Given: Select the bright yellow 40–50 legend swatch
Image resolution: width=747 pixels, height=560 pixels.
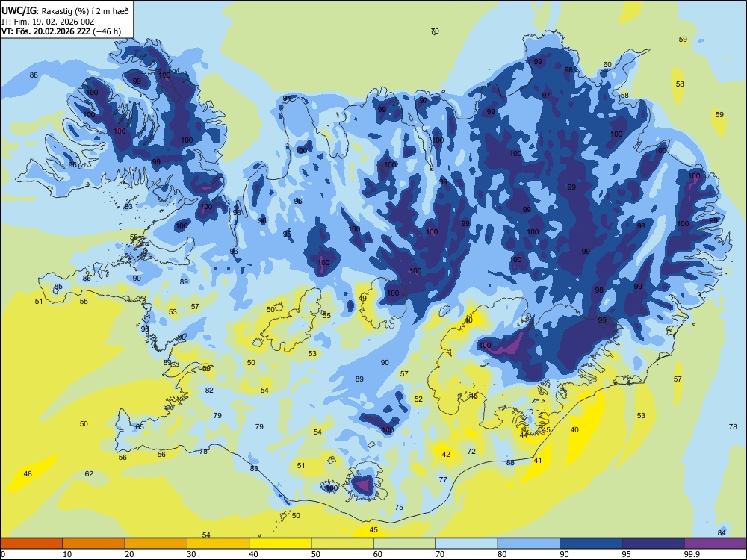Looking at the screenshot, I should (x=280, y=544).
